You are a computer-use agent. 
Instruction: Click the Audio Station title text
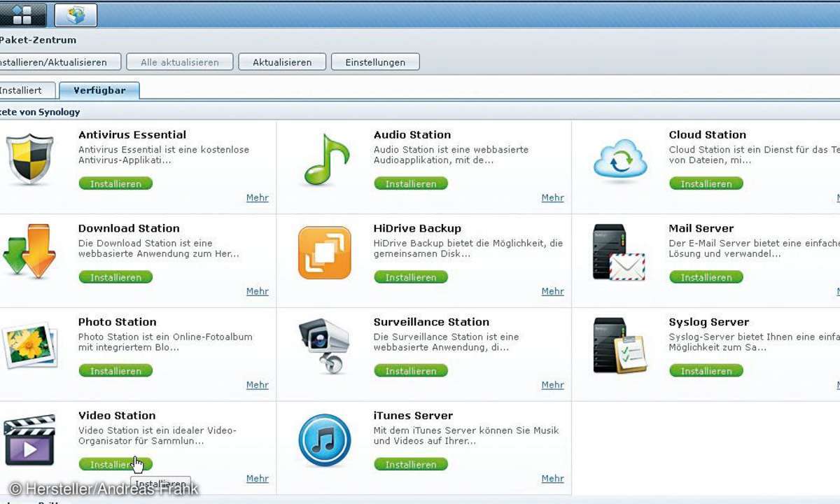point(412,134)
